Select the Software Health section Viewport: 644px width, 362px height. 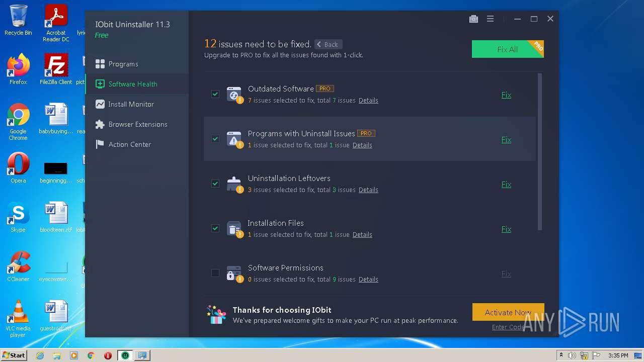(x=137, y=84)
